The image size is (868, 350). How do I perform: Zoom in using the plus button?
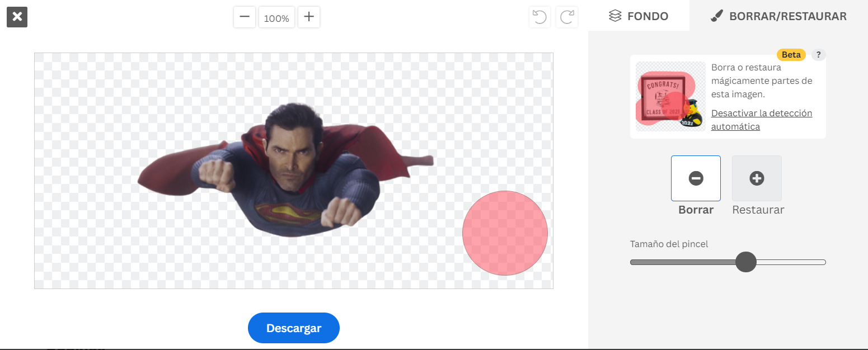[309, 17]
